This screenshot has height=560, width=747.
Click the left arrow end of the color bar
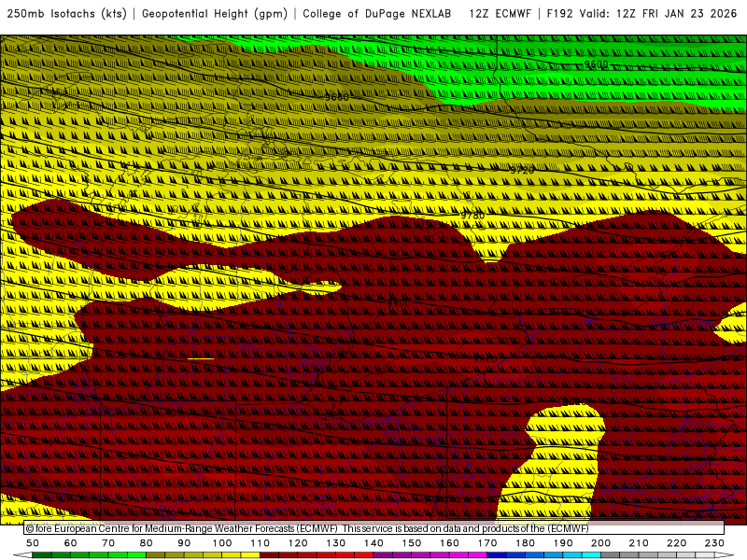[x=22, y=555]
